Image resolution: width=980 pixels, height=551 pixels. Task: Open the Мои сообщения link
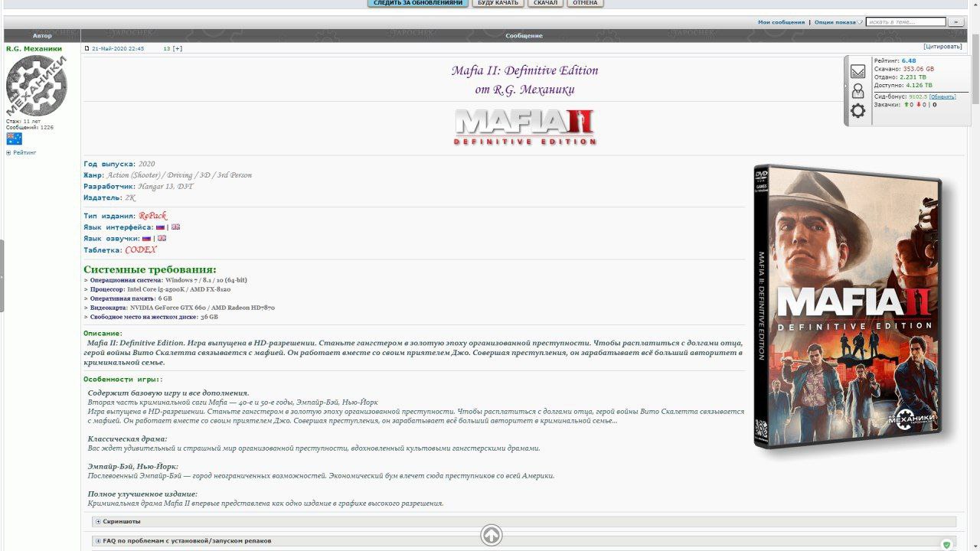(x=781, y=22)
